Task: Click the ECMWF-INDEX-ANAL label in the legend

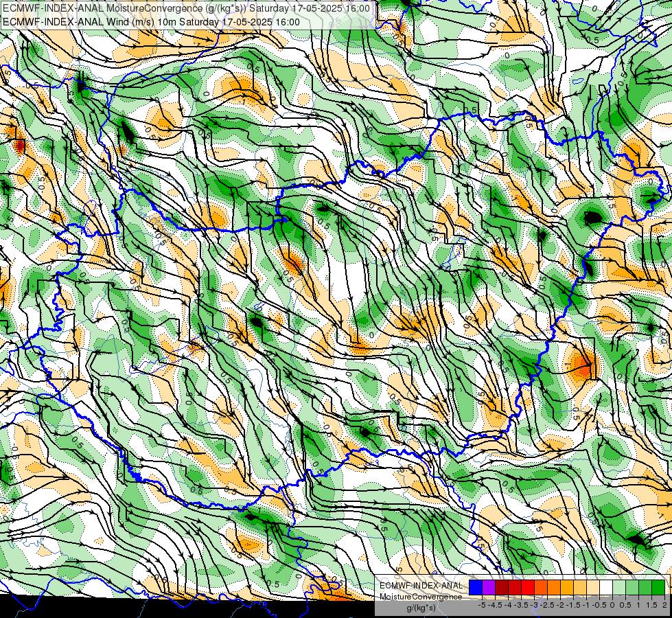Action: click(x=421, y=586)
